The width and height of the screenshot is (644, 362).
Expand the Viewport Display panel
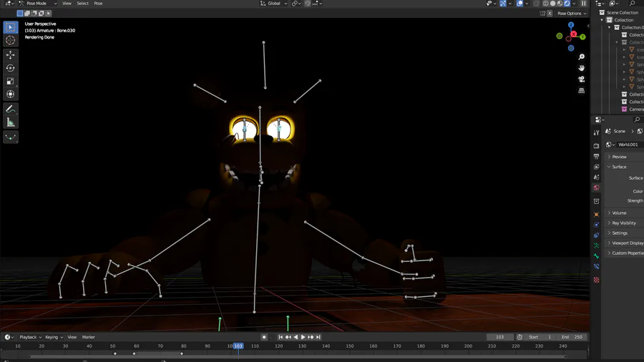(628, 243)
